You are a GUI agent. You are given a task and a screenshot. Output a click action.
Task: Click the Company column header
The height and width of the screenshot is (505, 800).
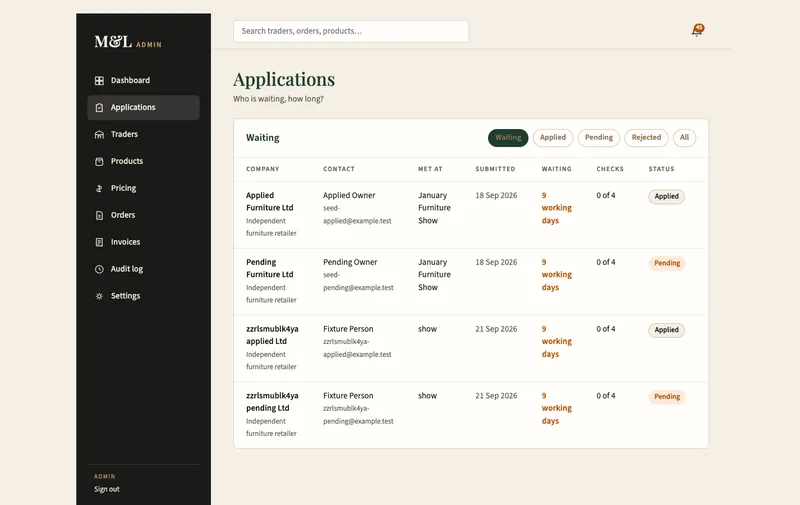click(263, 169)
